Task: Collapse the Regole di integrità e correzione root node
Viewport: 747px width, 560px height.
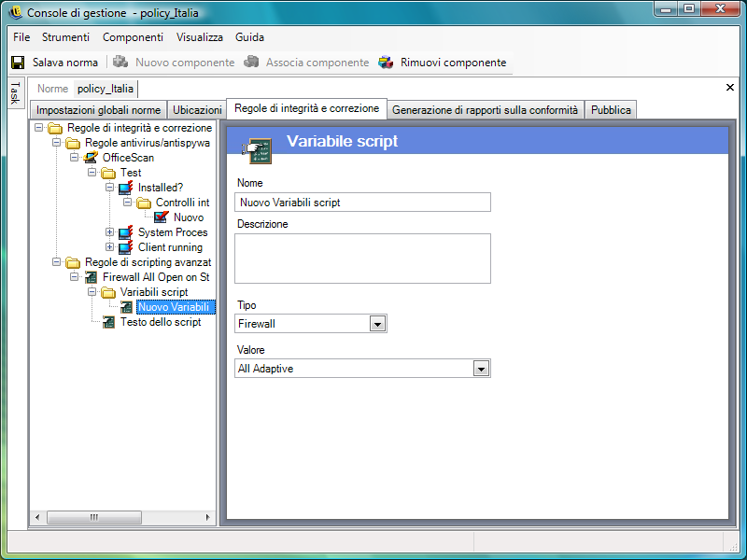Action: coord(38,128)
